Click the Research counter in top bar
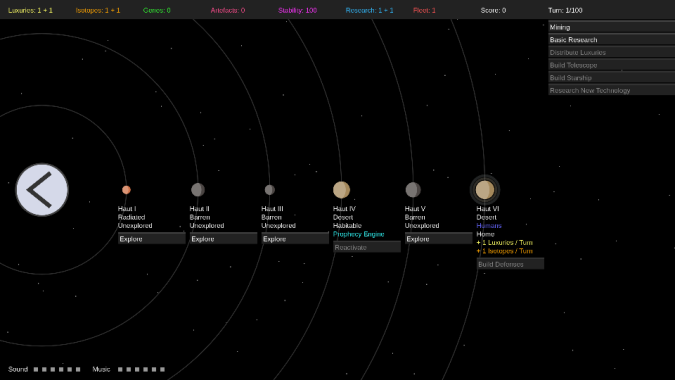 pos(369,10)
